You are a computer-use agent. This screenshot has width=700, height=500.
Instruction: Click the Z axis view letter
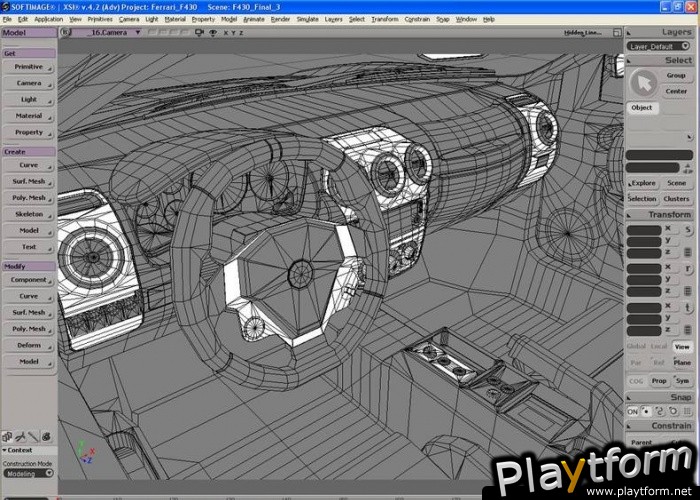tap(241, 33)
